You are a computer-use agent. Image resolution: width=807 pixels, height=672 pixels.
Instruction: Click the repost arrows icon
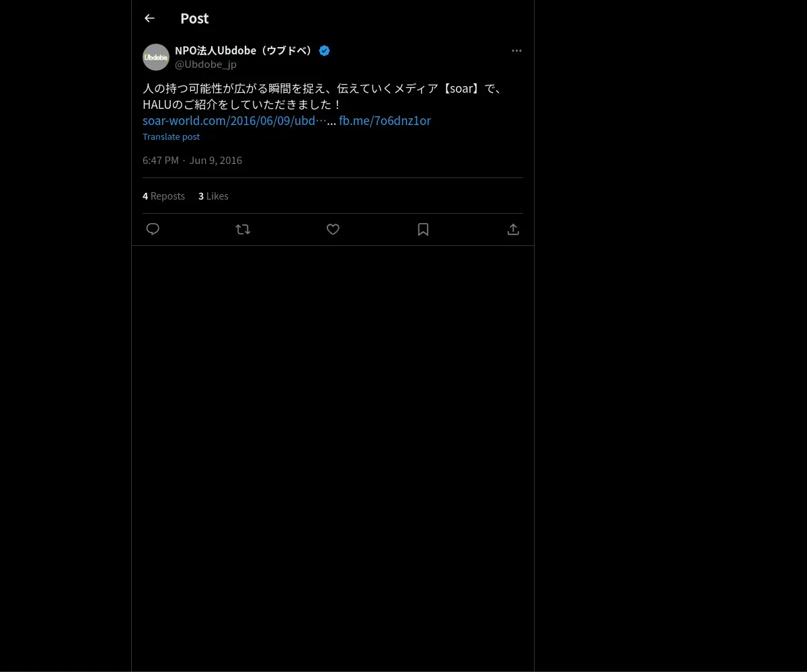point(243,229)
